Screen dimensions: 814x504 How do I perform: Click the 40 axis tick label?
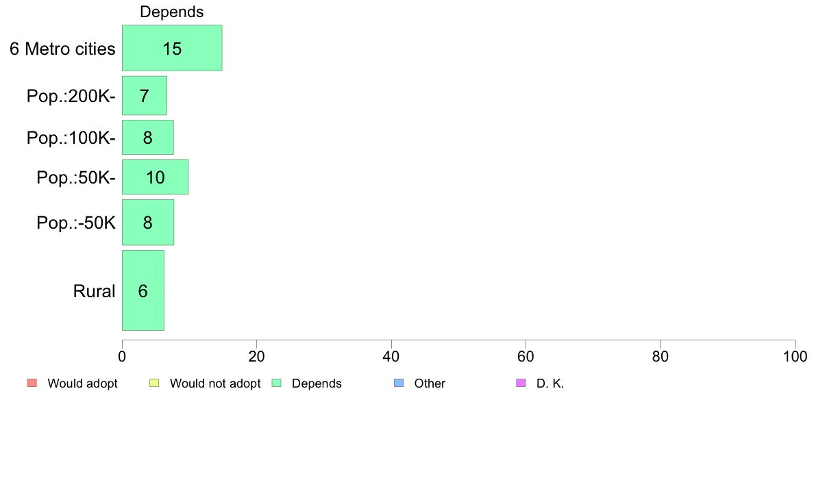point(391,357)
